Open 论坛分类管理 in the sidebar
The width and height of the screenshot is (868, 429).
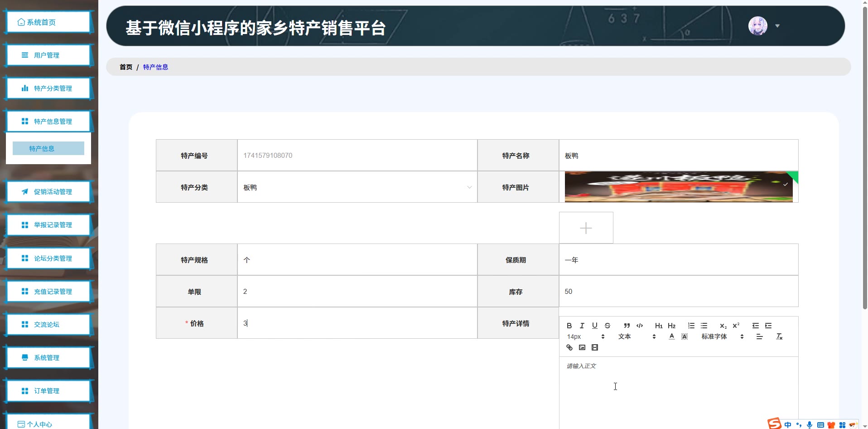[48, 258]
